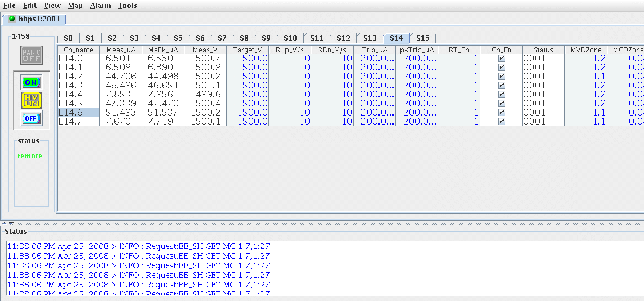
Task: Toggle Ch_En checkbox for L14.4
Action: (501, 95)
